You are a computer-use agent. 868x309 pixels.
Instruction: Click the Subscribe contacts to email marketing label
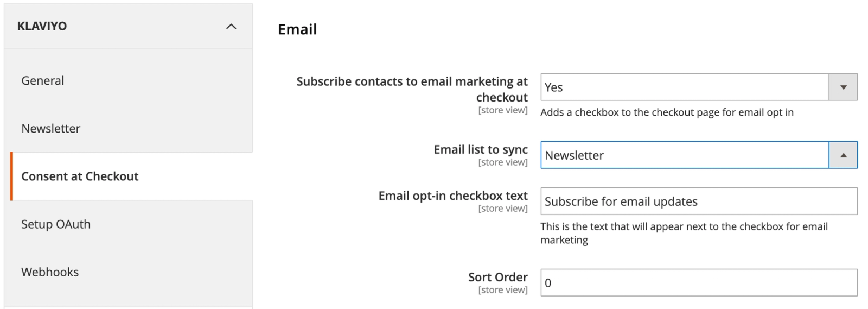tap(412, 89)
